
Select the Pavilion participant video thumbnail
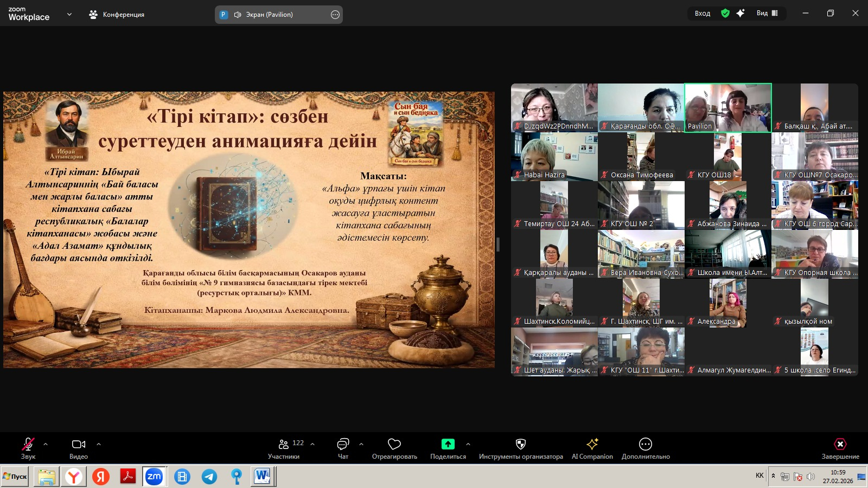click(727, 107)
